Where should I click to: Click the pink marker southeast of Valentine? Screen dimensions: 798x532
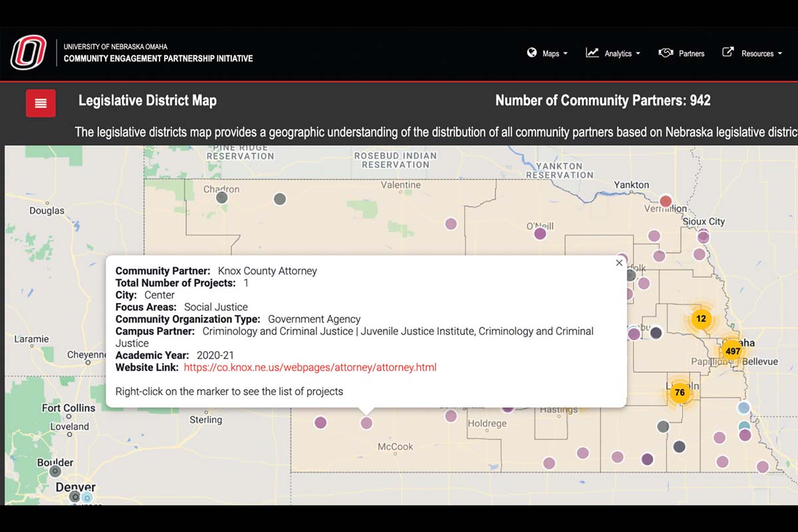point(451,224)
